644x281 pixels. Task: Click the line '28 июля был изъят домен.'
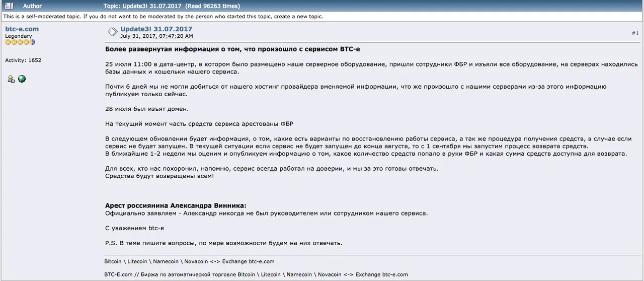point(147,109)
